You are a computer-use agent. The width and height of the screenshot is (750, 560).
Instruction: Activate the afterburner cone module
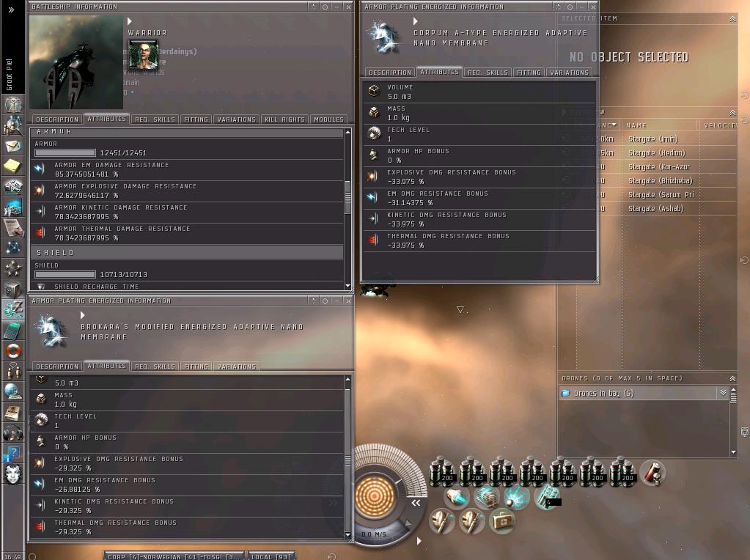coord(457,496)
